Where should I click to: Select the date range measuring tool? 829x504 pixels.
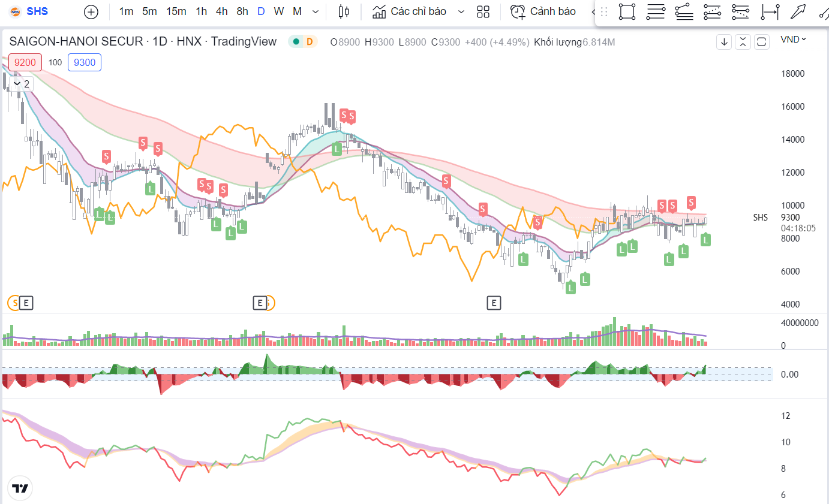(770, 12)
